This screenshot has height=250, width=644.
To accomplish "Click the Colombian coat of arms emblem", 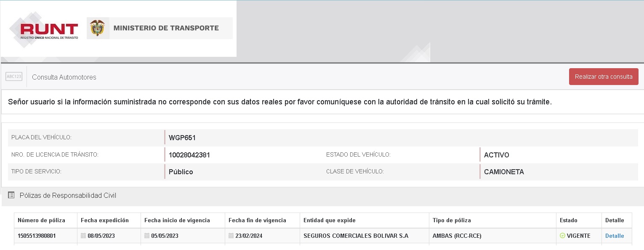I will tap(97, 28).
